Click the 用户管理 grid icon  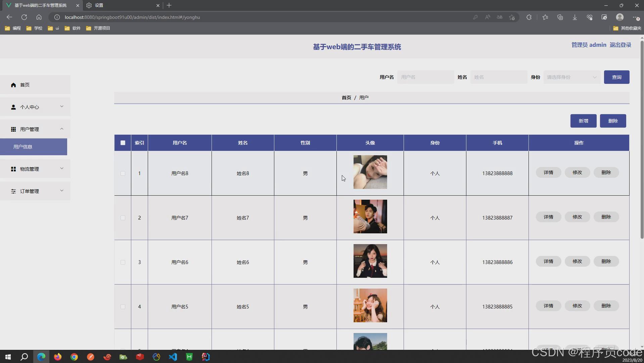point(13,129)
